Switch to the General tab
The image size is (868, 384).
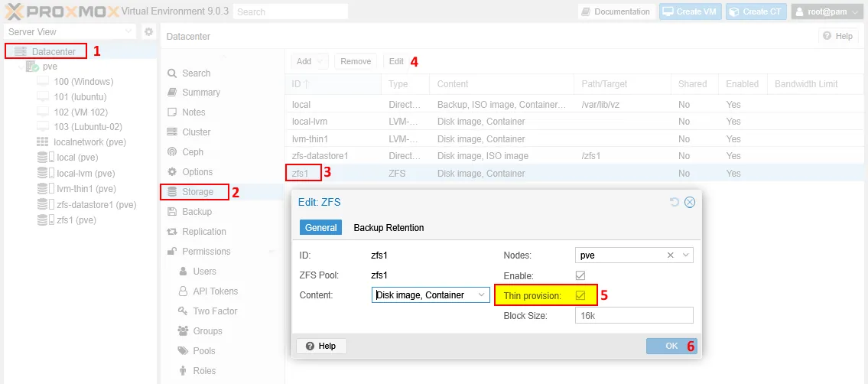(x=320, y=227)
